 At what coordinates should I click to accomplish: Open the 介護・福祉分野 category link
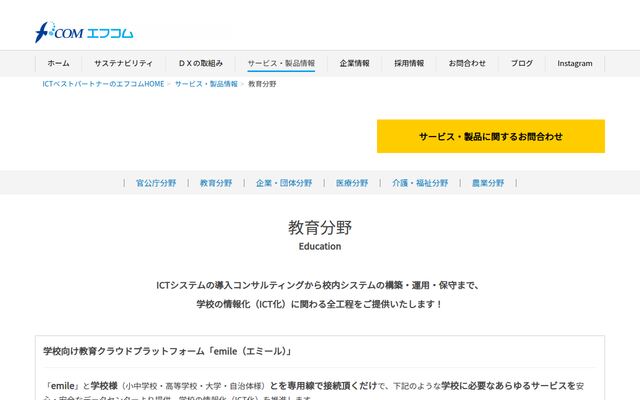[x=420, y=183]
